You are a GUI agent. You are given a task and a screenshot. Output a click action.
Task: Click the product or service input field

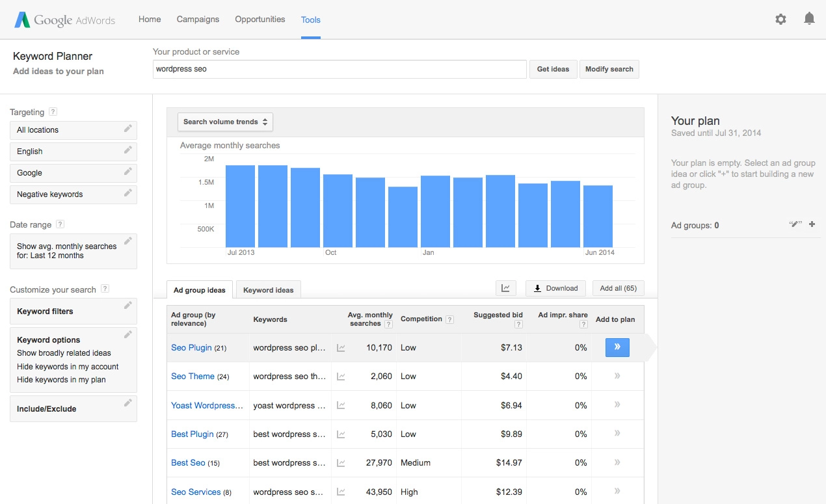tap(340, 69)
